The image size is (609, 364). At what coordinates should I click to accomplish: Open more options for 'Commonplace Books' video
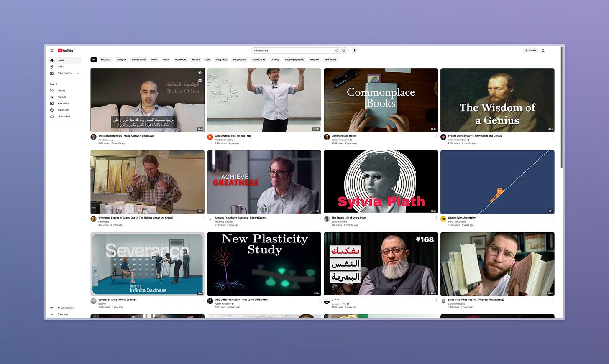[x=436, y=136]
